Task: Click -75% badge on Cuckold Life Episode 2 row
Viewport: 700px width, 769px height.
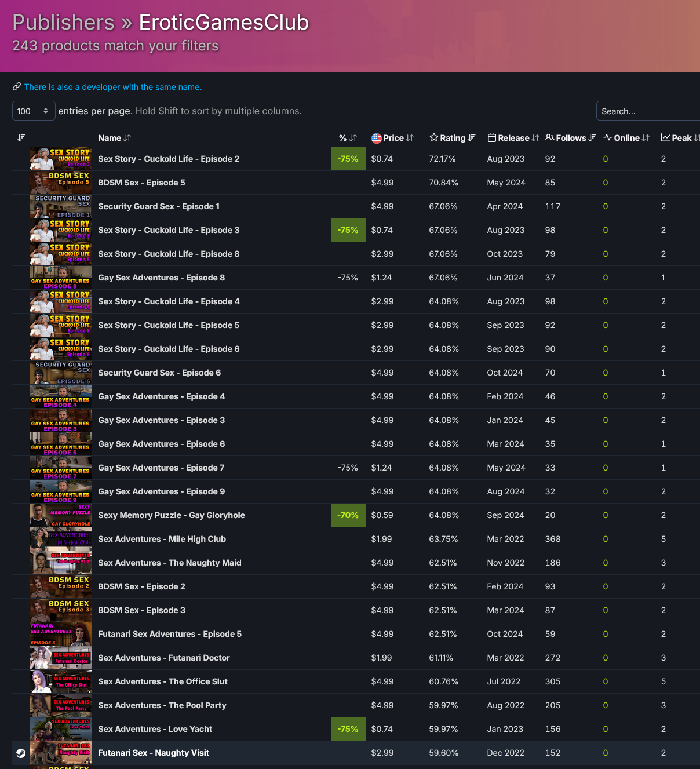Action: 348,159
